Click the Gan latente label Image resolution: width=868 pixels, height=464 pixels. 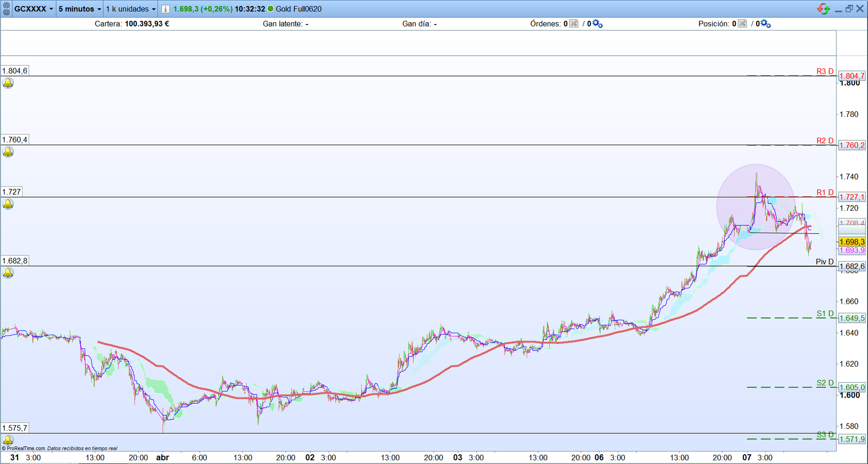[282, 24]
